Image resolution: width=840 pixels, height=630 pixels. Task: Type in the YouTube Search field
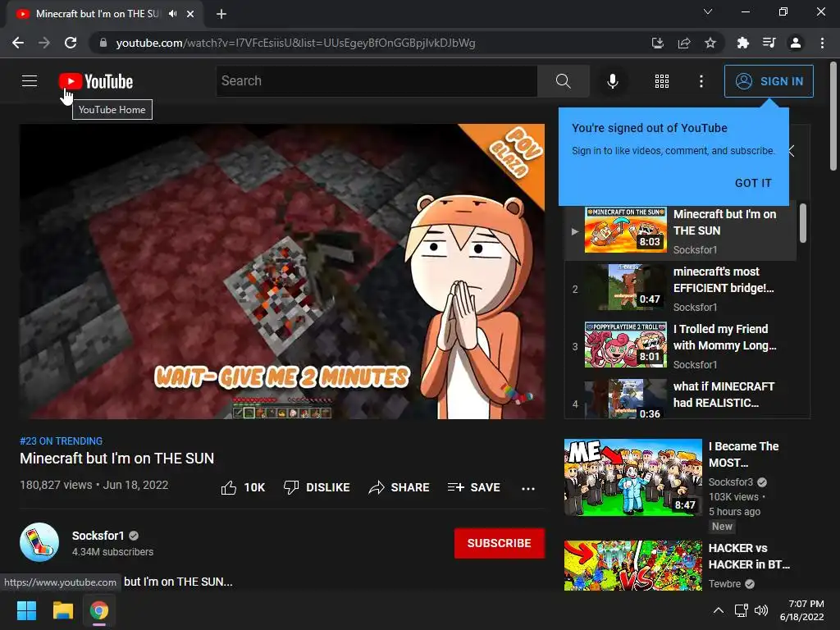click(x=377, y=81)
